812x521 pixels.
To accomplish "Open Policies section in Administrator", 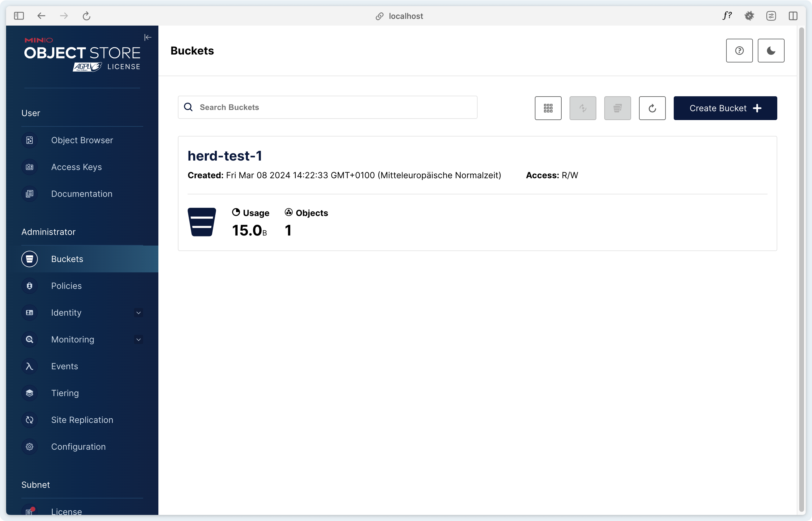I will coord(66,285).
